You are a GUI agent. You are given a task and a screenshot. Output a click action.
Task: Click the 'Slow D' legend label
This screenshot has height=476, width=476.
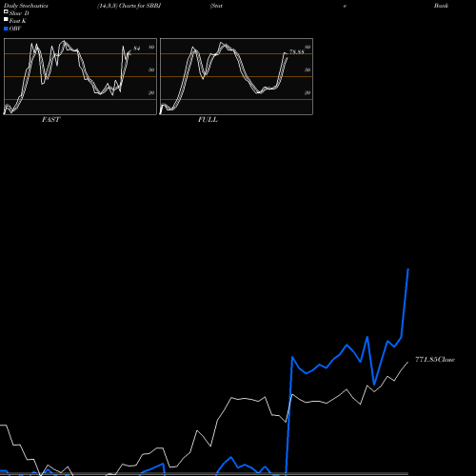click(19, 13)
